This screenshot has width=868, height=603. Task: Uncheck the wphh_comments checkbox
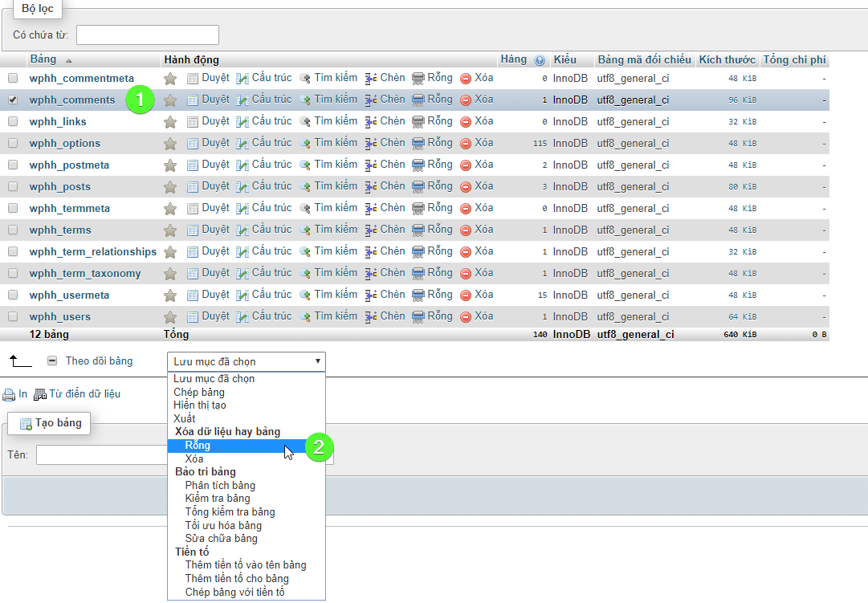(13, 100)
